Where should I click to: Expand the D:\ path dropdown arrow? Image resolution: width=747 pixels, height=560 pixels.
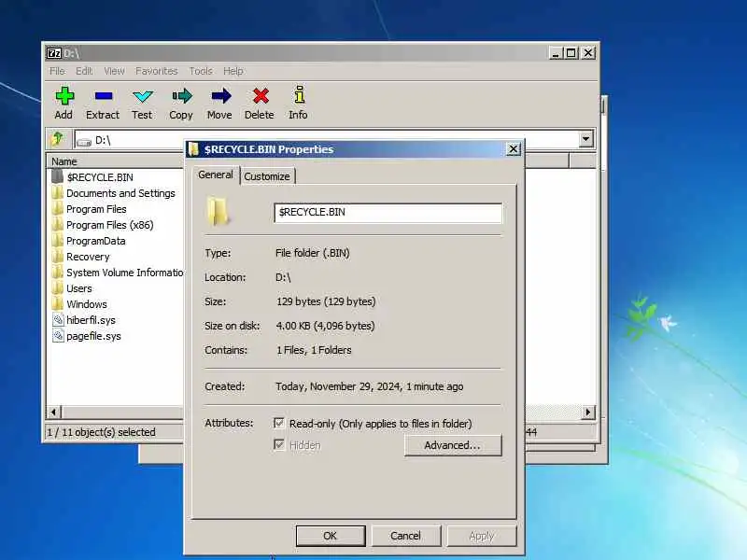[x=586, y=139]
